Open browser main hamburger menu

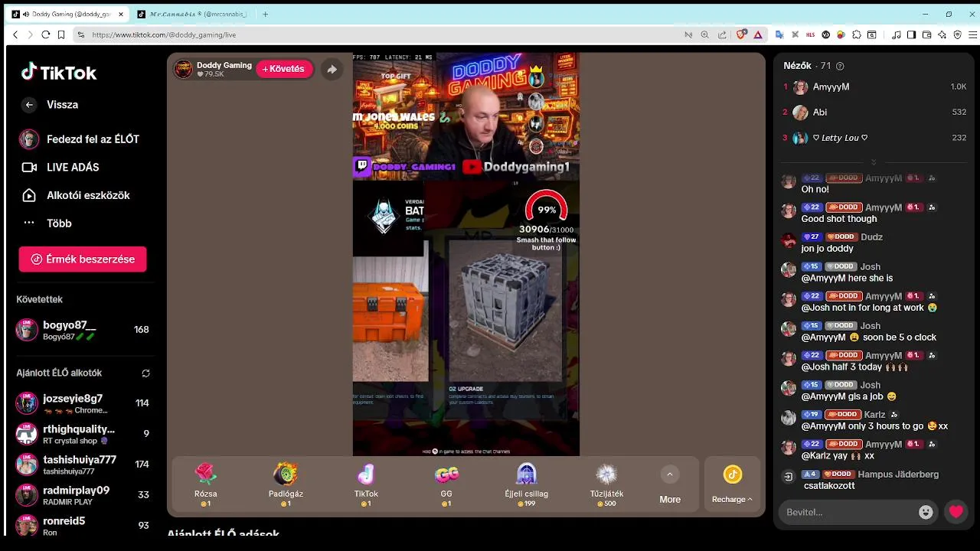pyautogui.click(x=972, y=34)
